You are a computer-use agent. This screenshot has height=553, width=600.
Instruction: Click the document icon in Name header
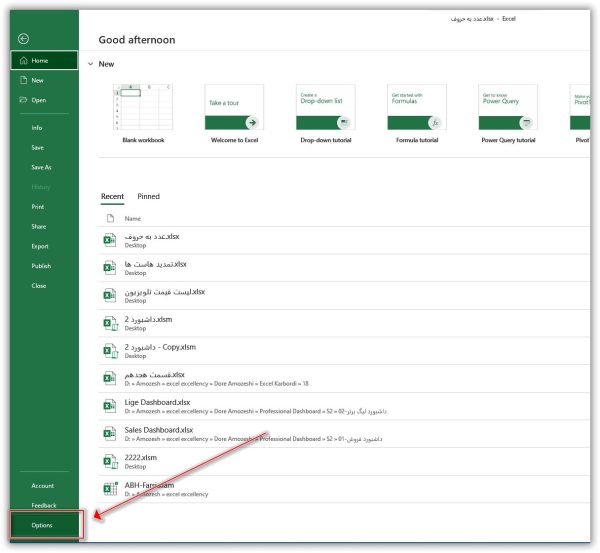[110, 217]
